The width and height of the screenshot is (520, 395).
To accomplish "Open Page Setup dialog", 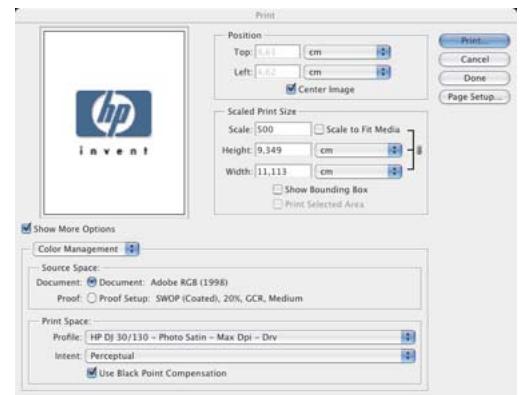I will click(474, 97).
